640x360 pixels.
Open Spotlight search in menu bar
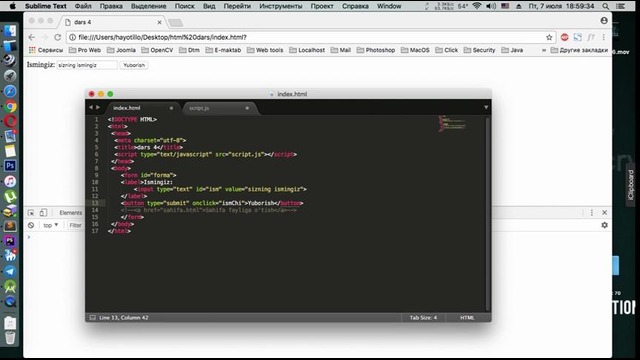pyautogui.click(x=606, y=6)
